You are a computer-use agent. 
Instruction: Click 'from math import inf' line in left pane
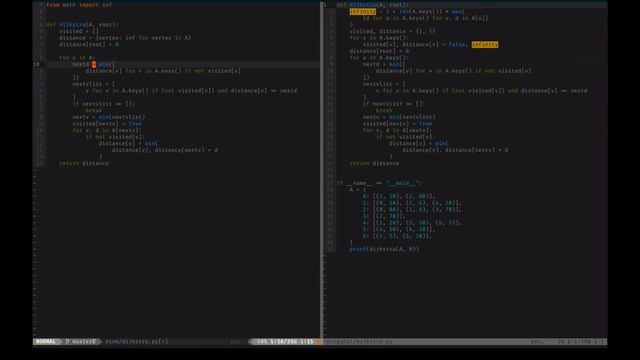tap(79, 5)
